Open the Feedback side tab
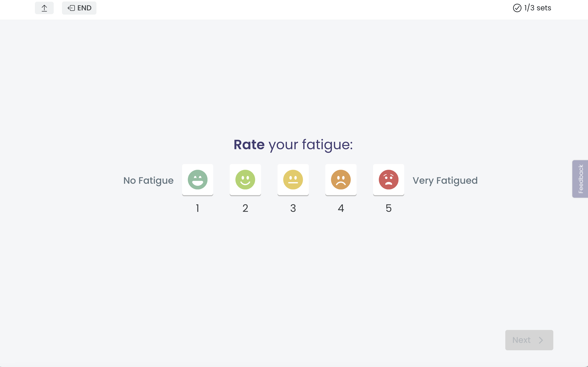Screen dimensions: 588x367 pos(580,179)
